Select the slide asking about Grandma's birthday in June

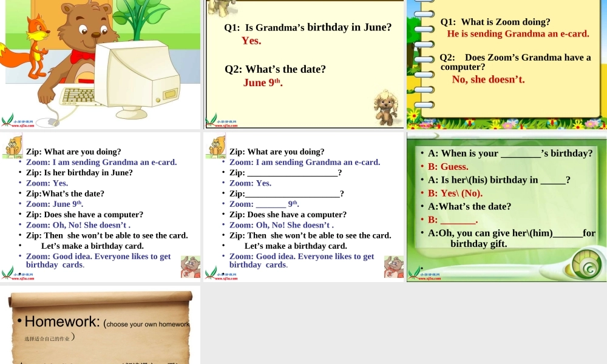[303, 64]
